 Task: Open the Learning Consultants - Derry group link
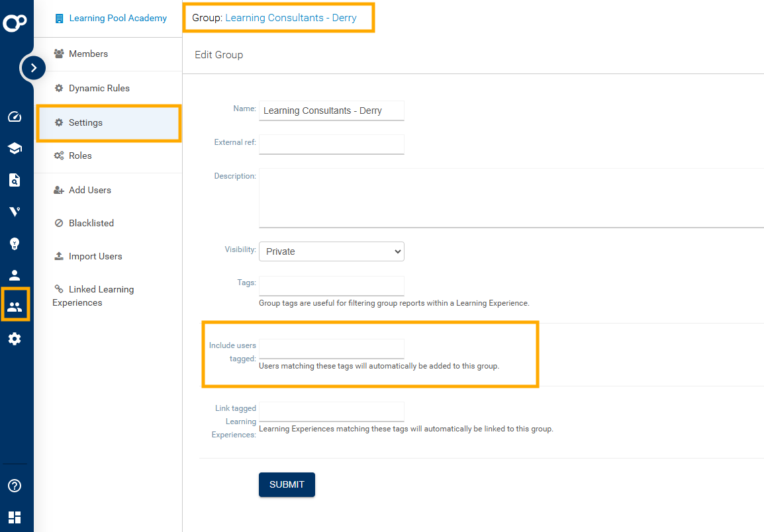[x=291, y=18]
